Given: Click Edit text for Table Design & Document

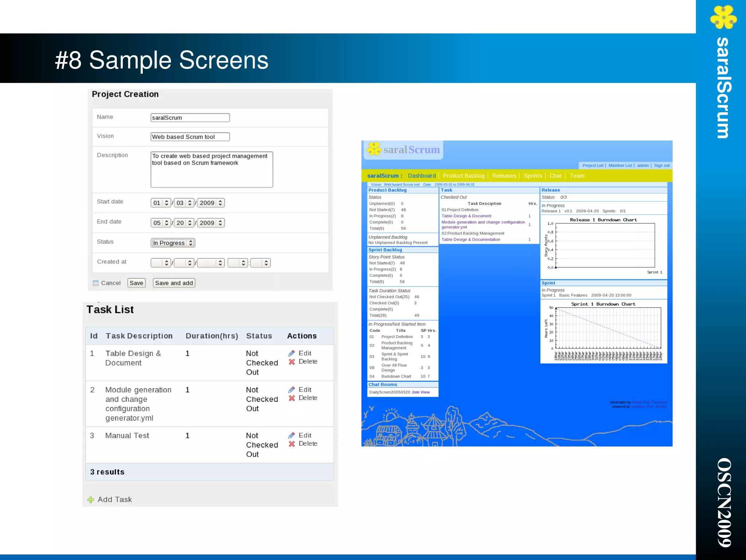Looking at the screenshot, I should 305,353.
